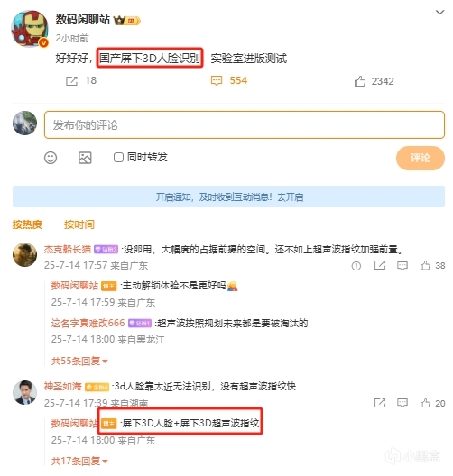The width and height of the screenshot is (453, 476).
Task: Reply to 神圣如海's comment via speech icon
Action: (x=402, y=403)
